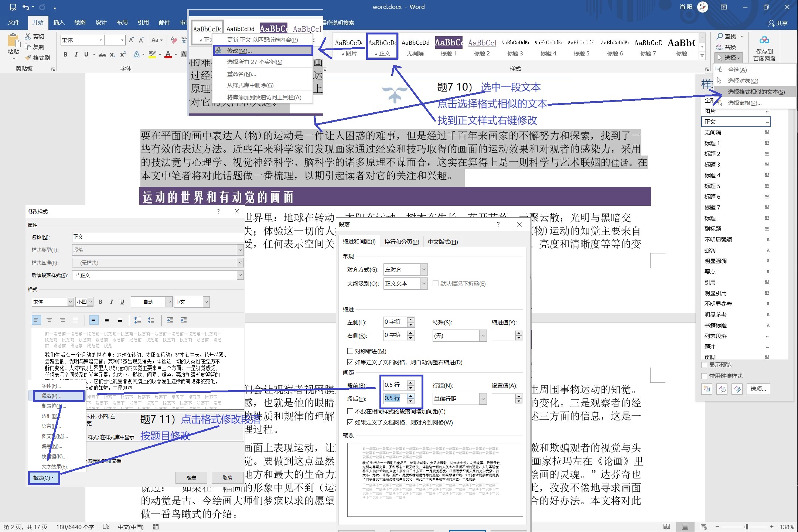This screenshot has width=798, height=532.
Task: Click the Format Painter icon
Action: tap(28, 58)
